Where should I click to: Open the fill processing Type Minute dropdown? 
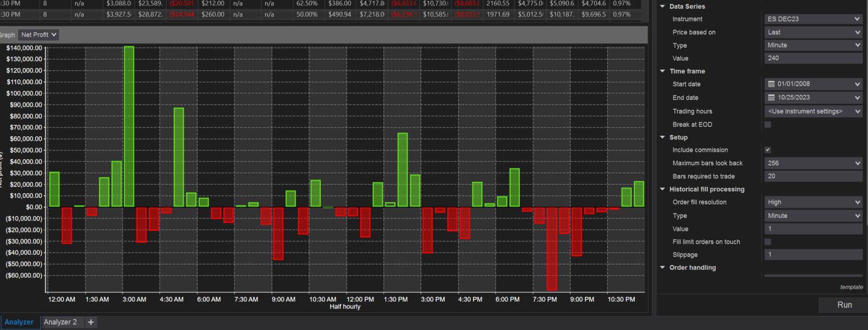[813, 216]
